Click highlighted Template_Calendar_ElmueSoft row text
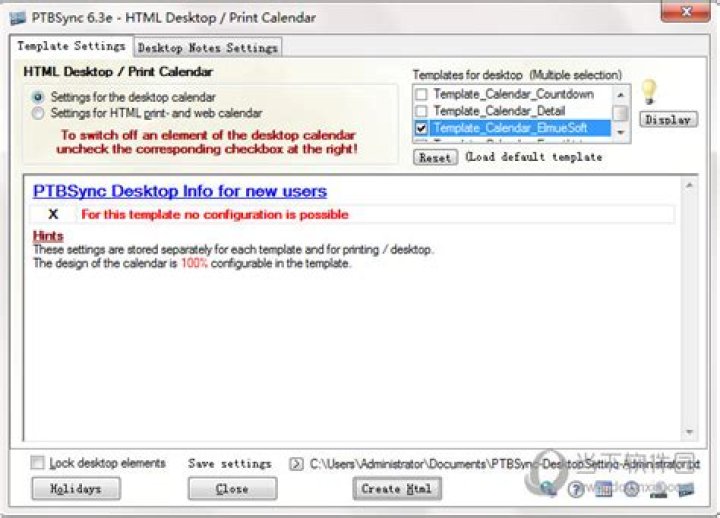This screenshot has width=720, height=518. [511, 128]
